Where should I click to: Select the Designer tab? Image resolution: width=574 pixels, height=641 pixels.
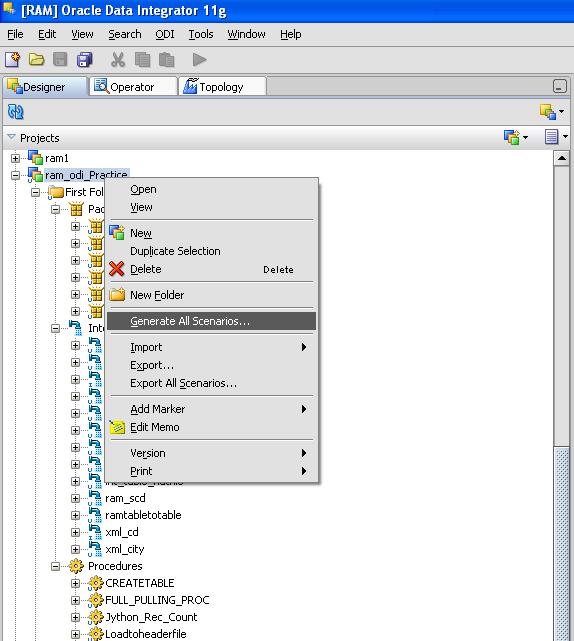point(45,87)
